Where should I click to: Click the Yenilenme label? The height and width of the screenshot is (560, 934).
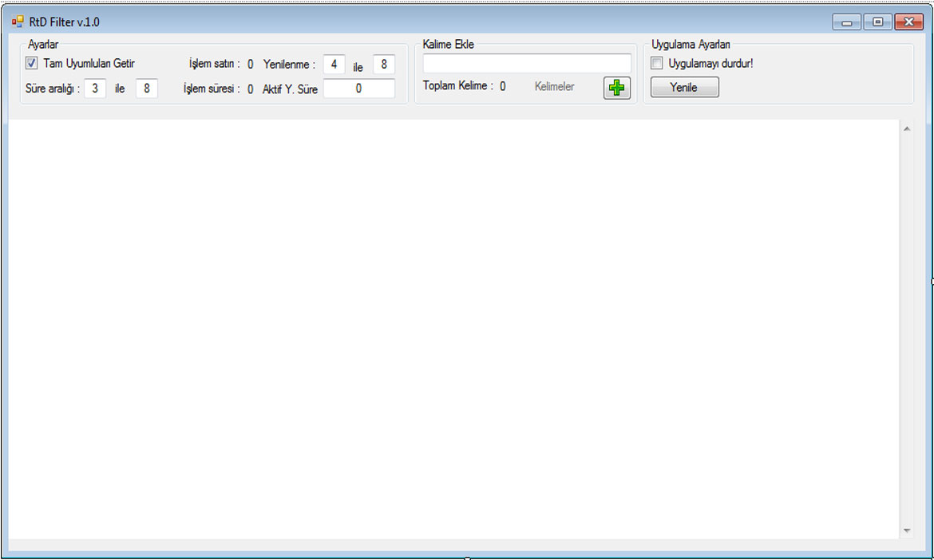[x=289, y=65]
